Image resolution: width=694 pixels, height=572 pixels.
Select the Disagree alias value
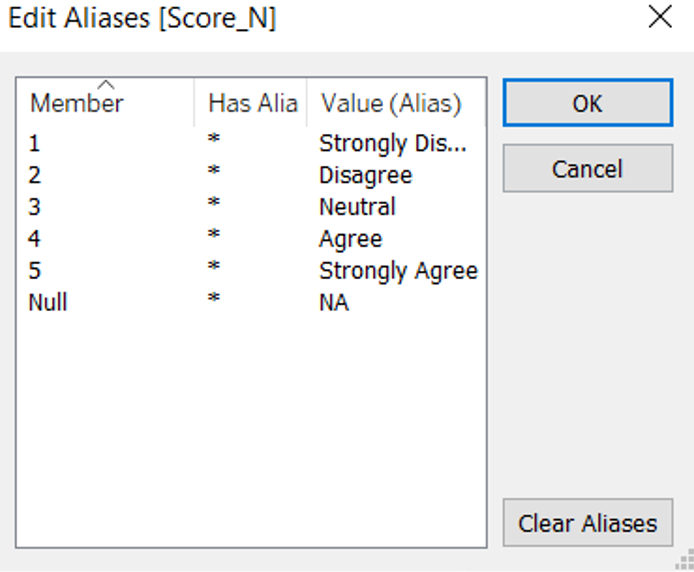[365, 175]
